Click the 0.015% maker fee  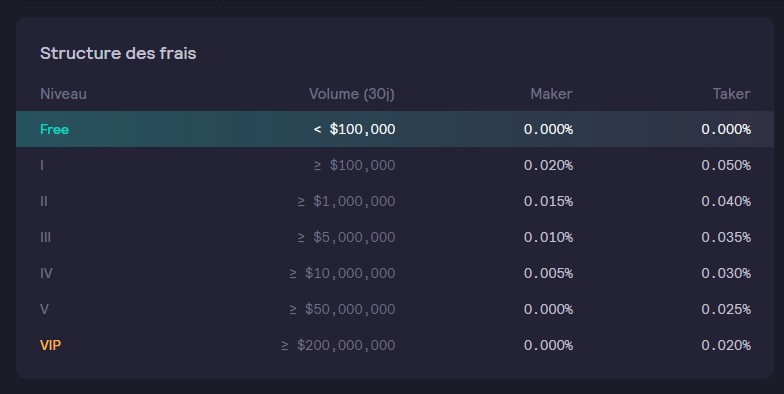click(x=548, y=201)
